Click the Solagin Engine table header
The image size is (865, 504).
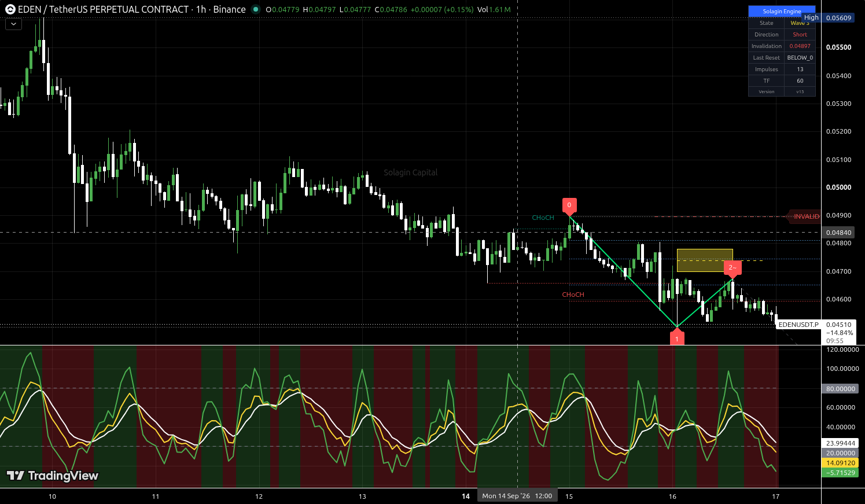(x=782, y=12)
